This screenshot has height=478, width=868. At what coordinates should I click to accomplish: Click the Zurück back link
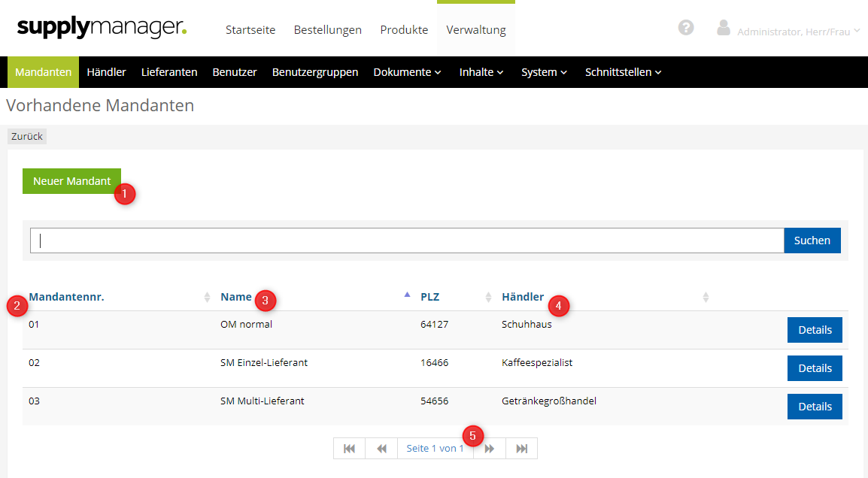point(27,137)
